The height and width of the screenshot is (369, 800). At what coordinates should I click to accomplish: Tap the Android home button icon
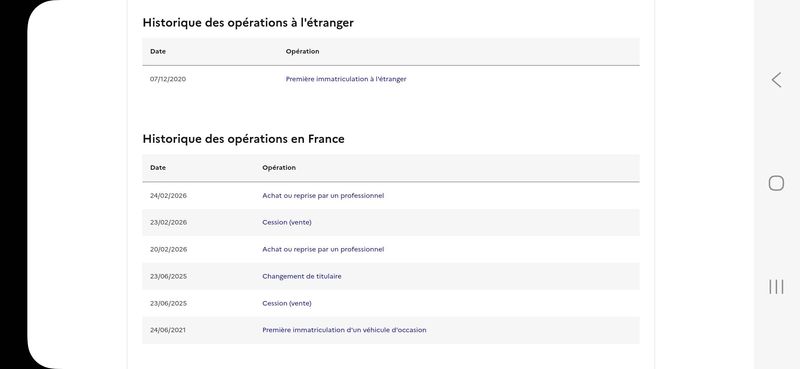pyautogui.click(x=776, y=183)
